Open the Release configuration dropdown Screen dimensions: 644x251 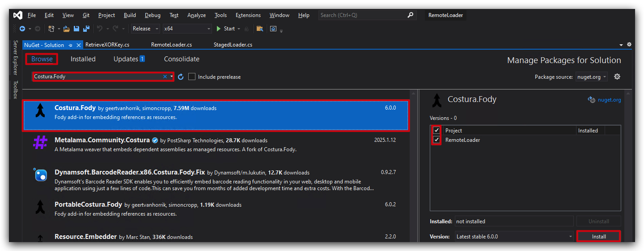tap(145, 29)
